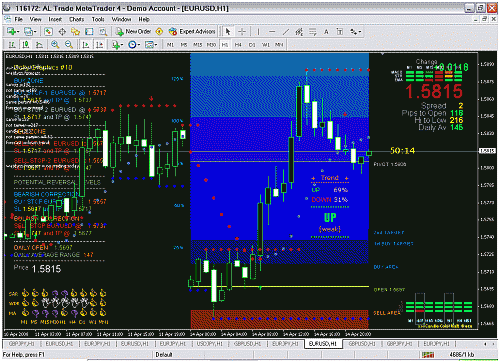
Task: Click the active EURUSD,H1 chart tab
Action: point(323,344)
